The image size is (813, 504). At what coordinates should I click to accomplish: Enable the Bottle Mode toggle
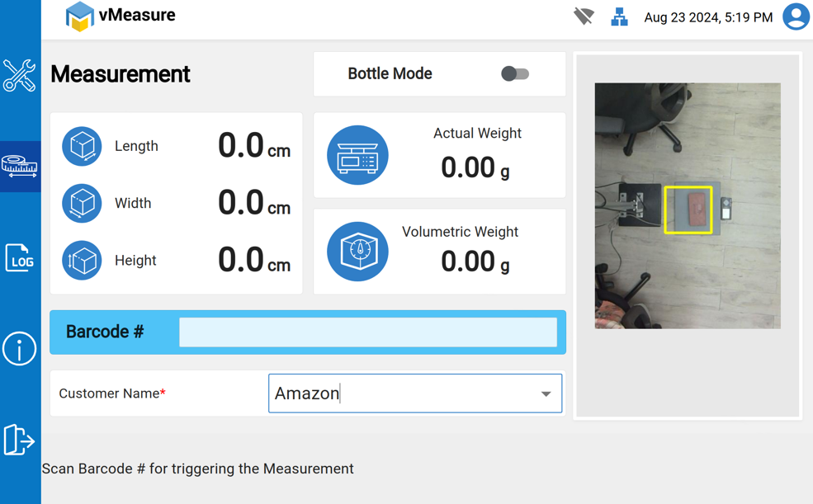click(x=514, y=74)
